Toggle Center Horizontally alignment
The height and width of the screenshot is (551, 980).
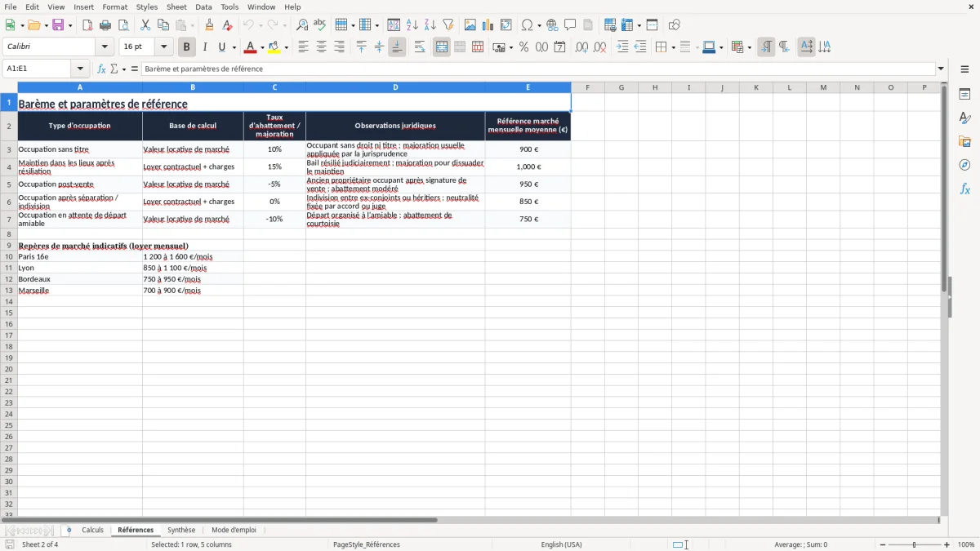click(x=321, y=47)
